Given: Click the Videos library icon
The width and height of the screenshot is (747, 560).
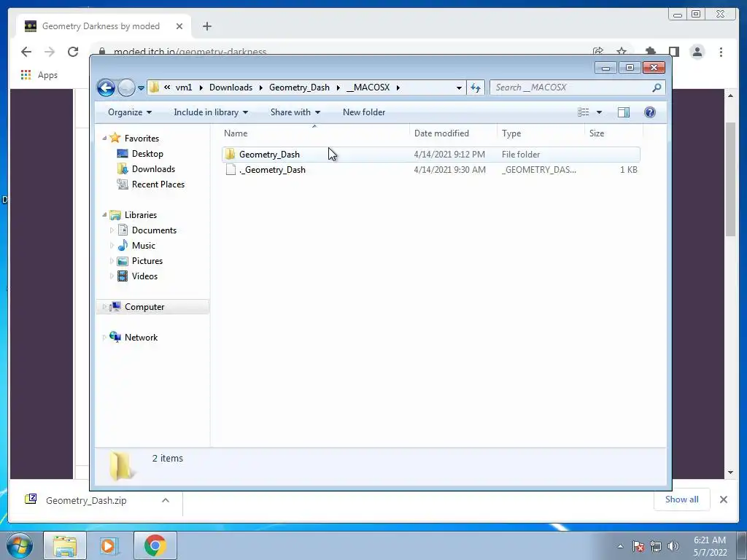Looking at the screenshot, I should [x=123, y=276].
